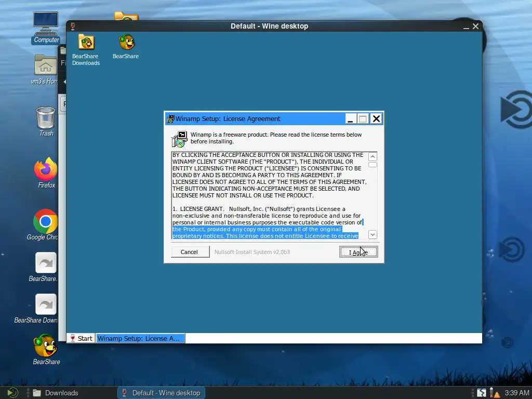Select the BearShare icon inside Wine desktop
The image size is (532, 399).
tap(126, 46)
